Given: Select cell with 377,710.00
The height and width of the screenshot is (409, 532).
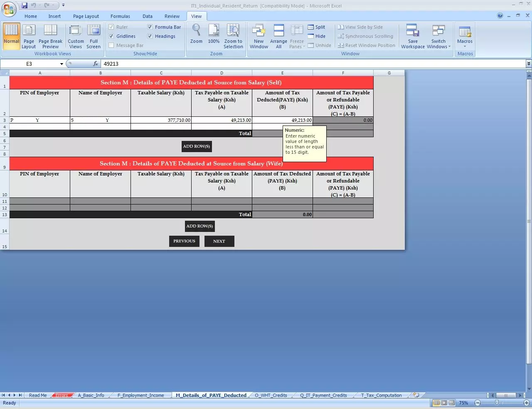Looking at the screenshot, I should point(161,120).
